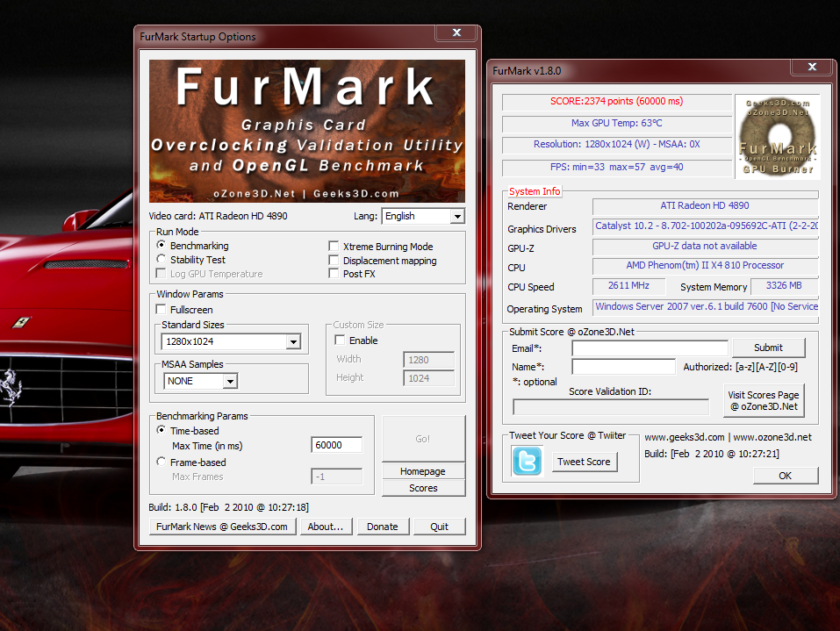Close FurMark Startup Options window
Viewport: 840px width, 631px height.
(x=456, y=32)
